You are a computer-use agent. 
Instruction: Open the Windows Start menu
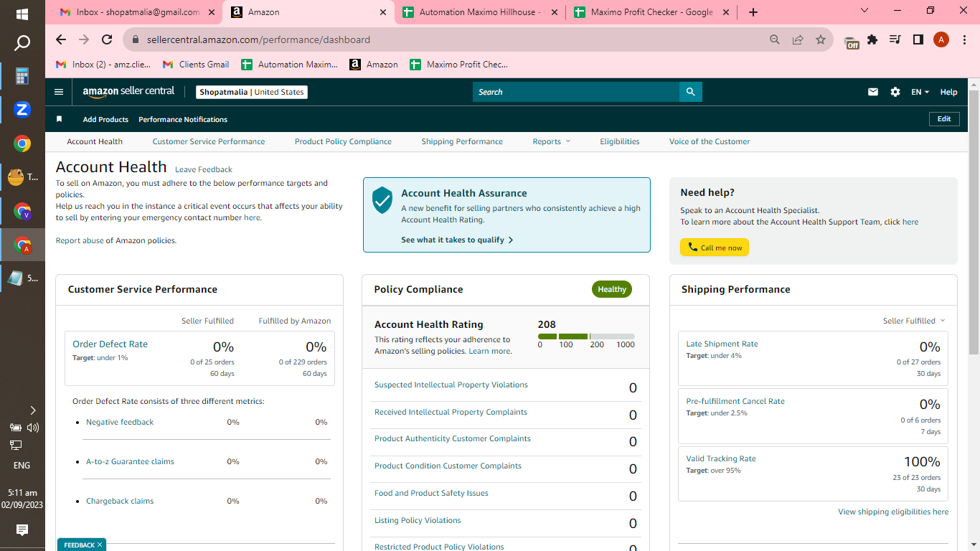22,14
